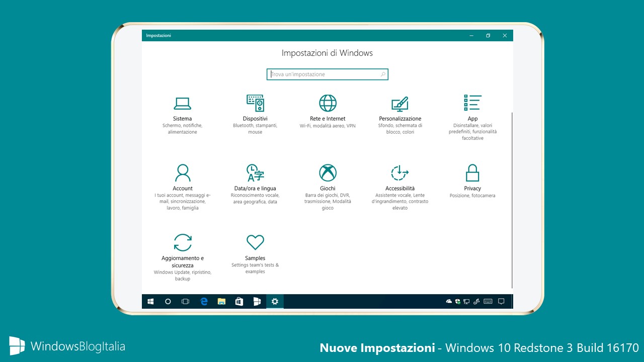
Task: Open Cortana circle on the taskbar
Action: pyautogui.click(x=168, y=301)
